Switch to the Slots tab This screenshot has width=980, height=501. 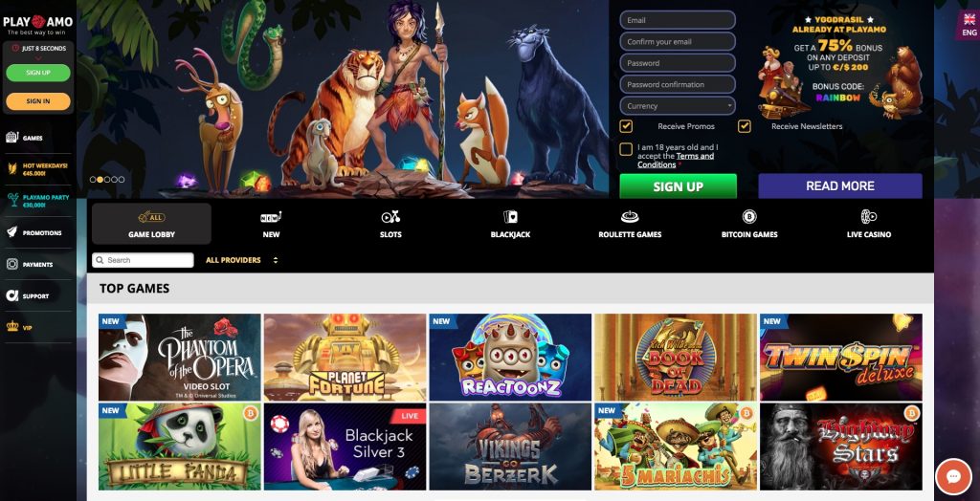[390, 224]
